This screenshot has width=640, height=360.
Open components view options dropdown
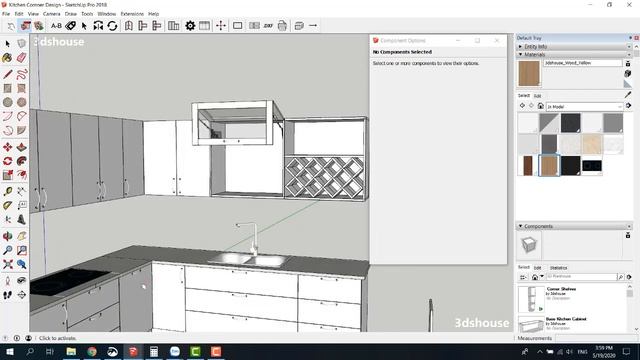coord(523,277)
